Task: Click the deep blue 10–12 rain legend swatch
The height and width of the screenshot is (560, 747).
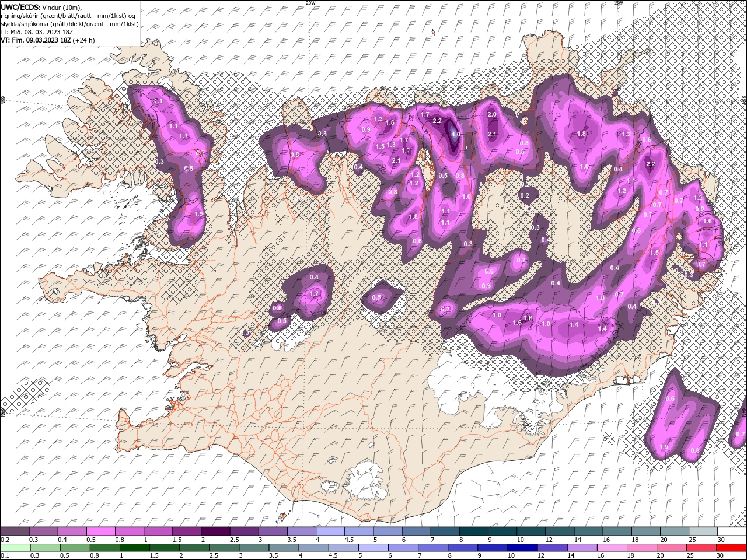Action: [523, 548]
